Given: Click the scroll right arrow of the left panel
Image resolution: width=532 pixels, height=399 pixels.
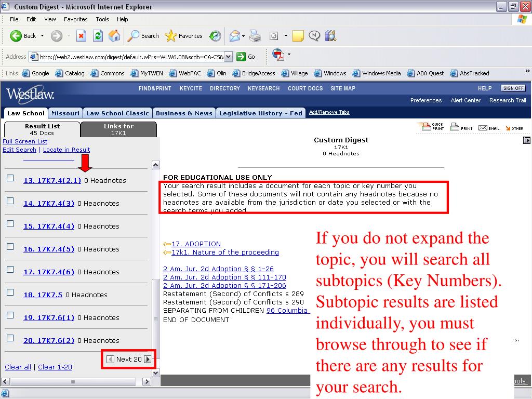Looking at the screenshot, I should pyautogui.click(x=147, y=382).
